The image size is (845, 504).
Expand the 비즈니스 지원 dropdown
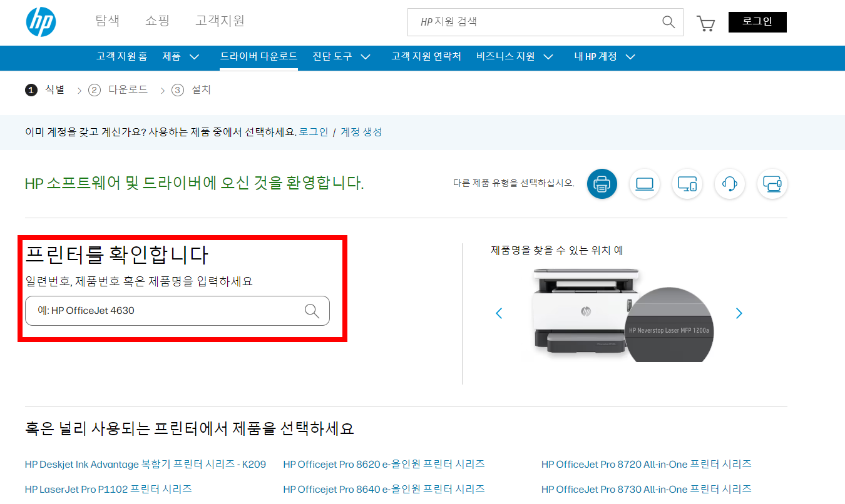(x=515, y=57)
